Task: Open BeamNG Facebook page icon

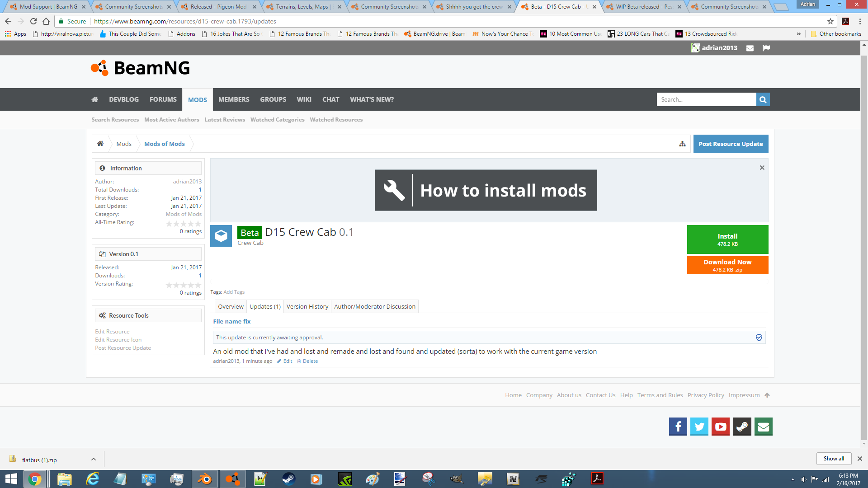Action: coord(678,427)
